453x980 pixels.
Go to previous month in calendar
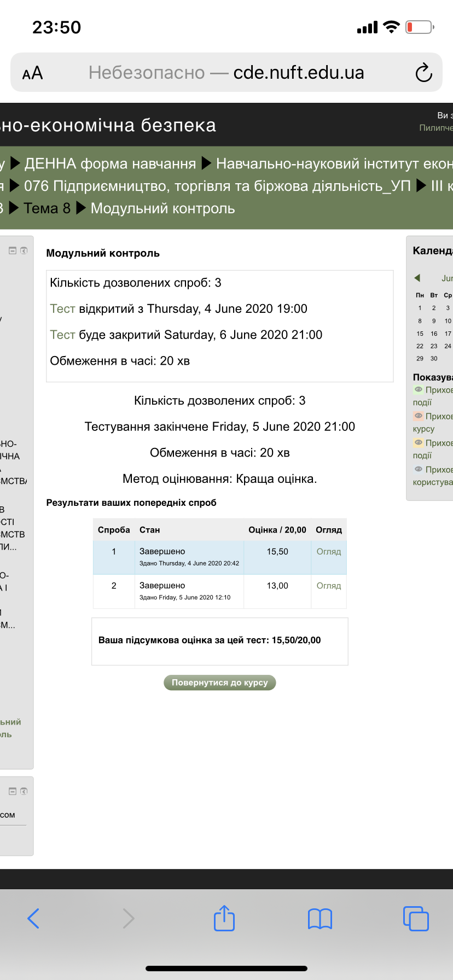coord(417,278)
